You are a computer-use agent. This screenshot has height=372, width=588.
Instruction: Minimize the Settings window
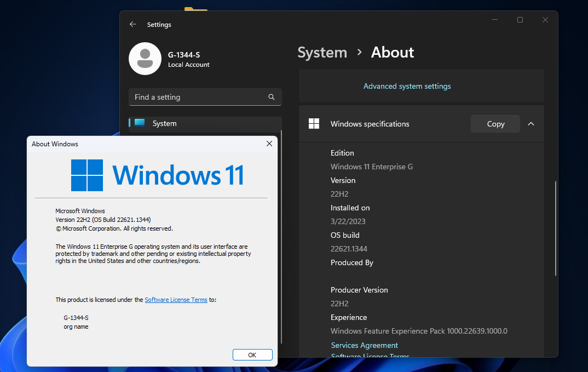(x=495, y=20)
